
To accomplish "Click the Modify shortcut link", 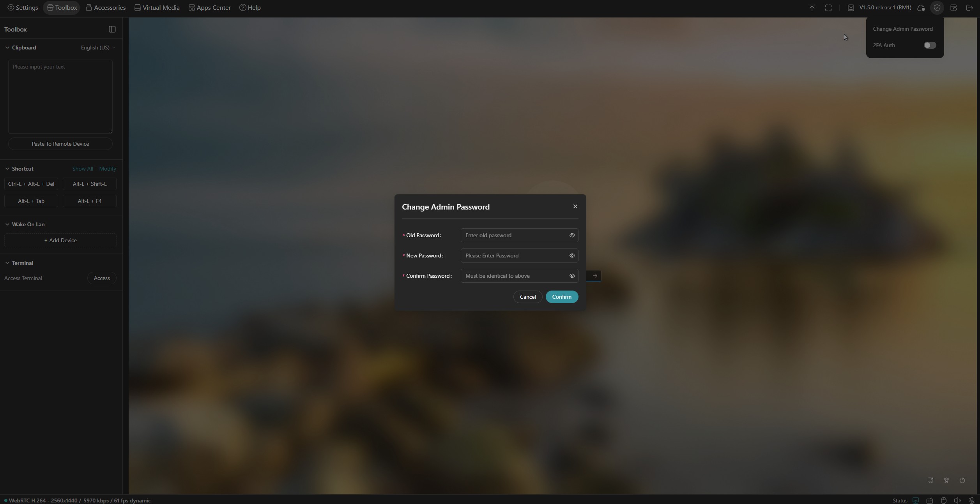I will pos(108,169).
